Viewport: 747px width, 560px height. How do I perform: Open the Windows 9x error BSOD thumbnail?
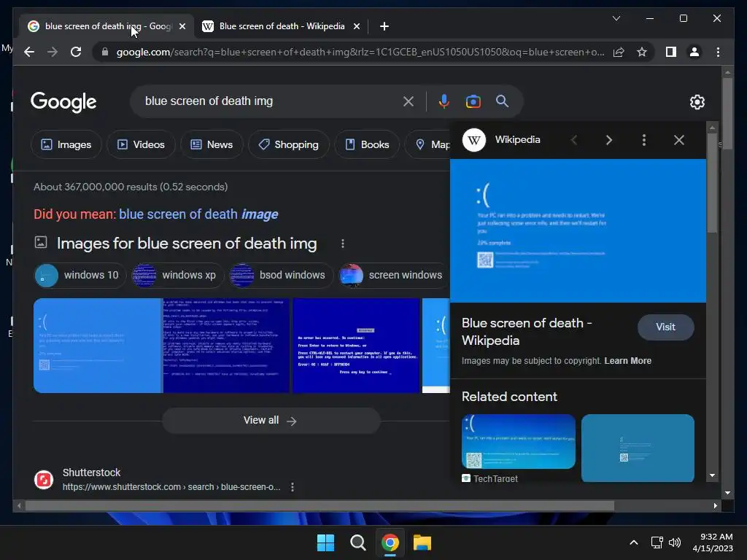tap(356, 346)
